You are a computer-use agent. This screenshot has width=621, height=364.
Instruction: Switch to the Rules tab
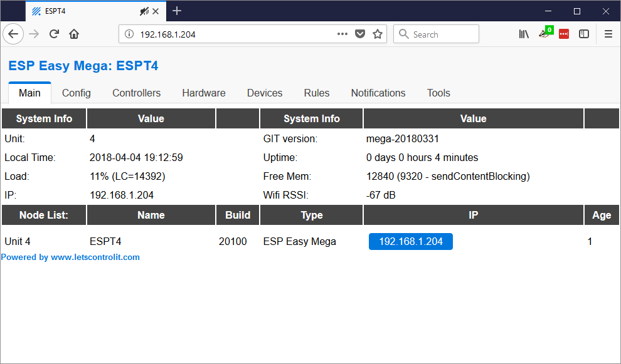click(x=317, y=93)
